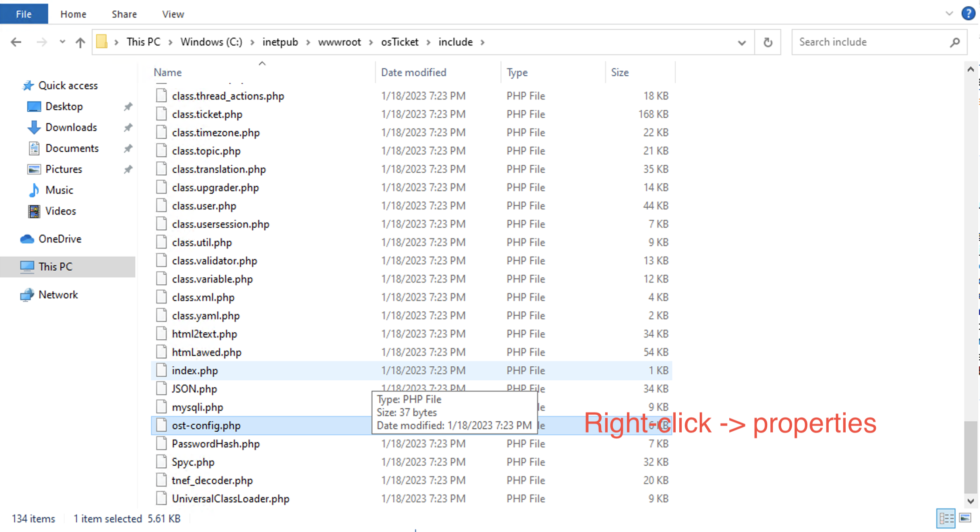Screen dimensions: 980x532
Task: Open recent locations dropdown beside forward arrow
Action: [62, 42]
